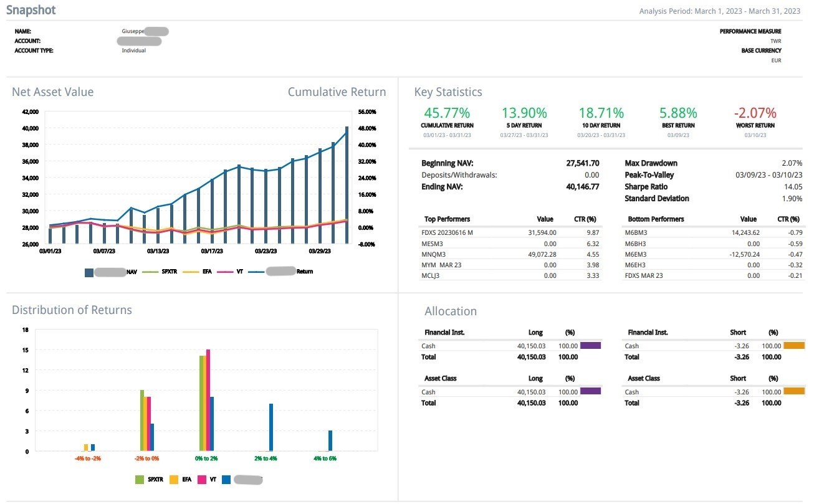Click the Top Performers column header
814x504 pixels.
[447, 219]
